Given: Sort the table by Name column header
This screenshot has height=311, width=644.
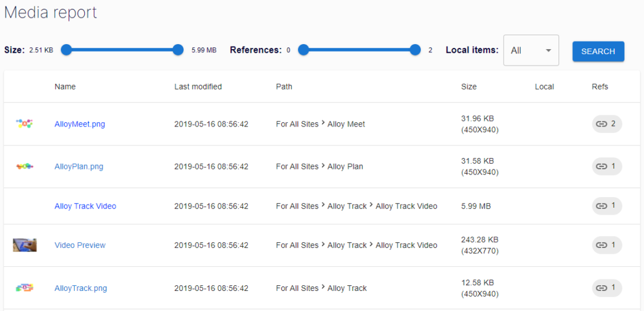Looking at the screenshot, I should 65,87.
